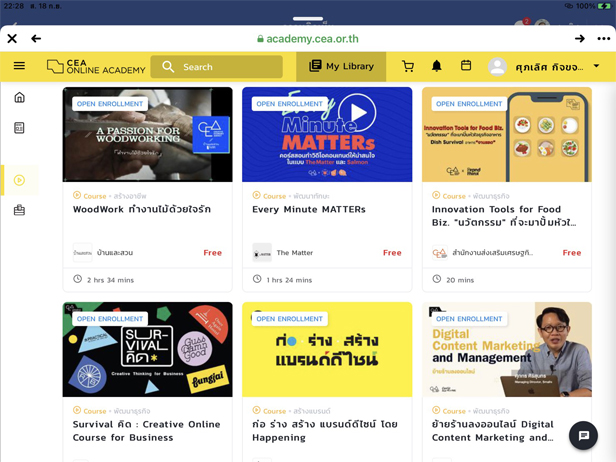
Task: Open the shopping cart
Action: click(408, 66)
